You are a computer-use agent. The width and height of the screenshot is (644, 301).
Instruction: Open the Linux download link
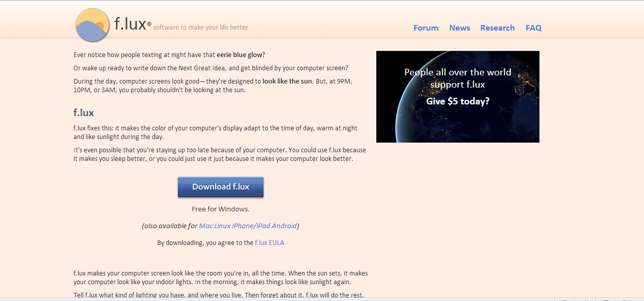pyautogui.click(x=222, y=226)
